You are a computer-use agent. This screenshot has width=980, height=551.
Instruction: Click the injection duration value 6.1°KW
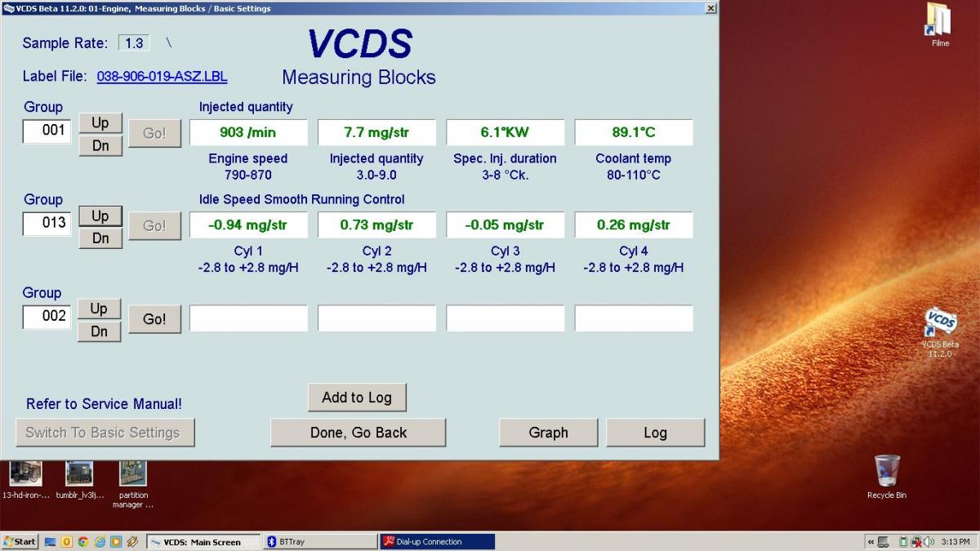pos(505,132)
